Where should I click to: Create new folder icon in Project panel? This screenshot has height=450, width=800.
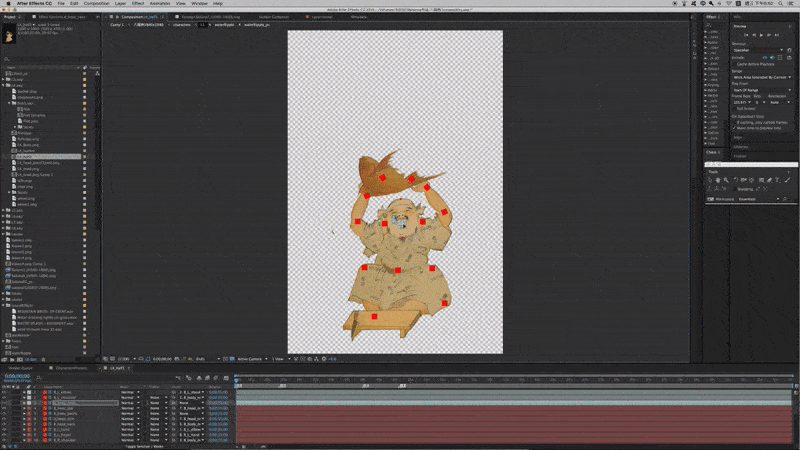pos(12,360)
